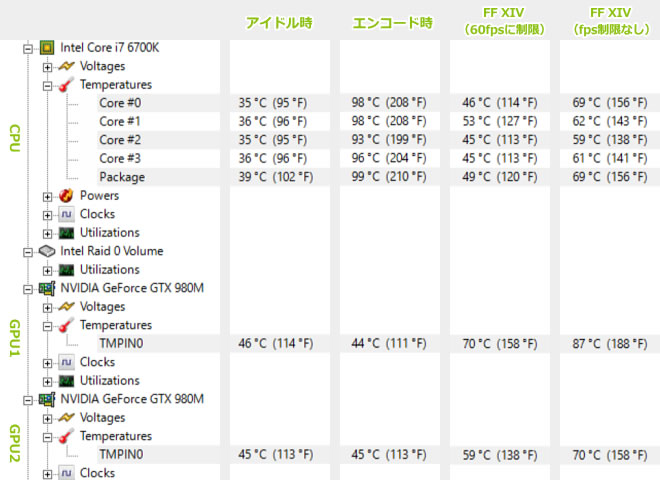Click the アイドル時 column heading
The height and width of the screenshot is (480, 660).
tap(279, 22)
